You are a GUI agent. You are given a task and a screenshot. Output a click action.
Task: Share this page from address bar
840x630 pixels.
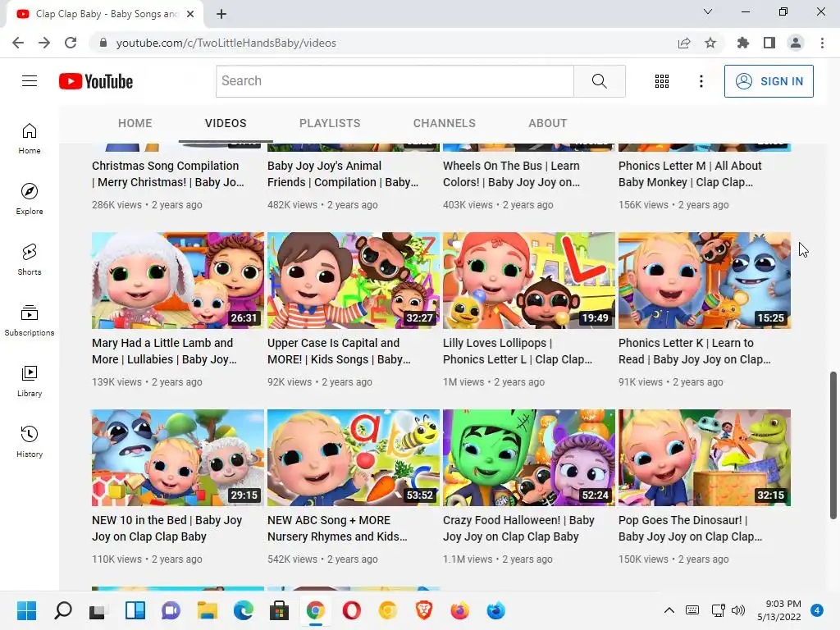point(684,43)
